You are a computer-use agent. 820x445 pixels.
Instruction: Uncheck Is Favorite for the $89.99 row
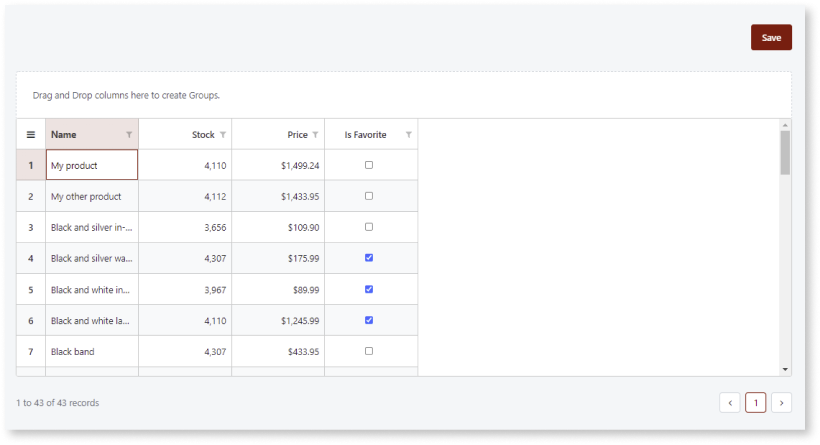point(369,289)
